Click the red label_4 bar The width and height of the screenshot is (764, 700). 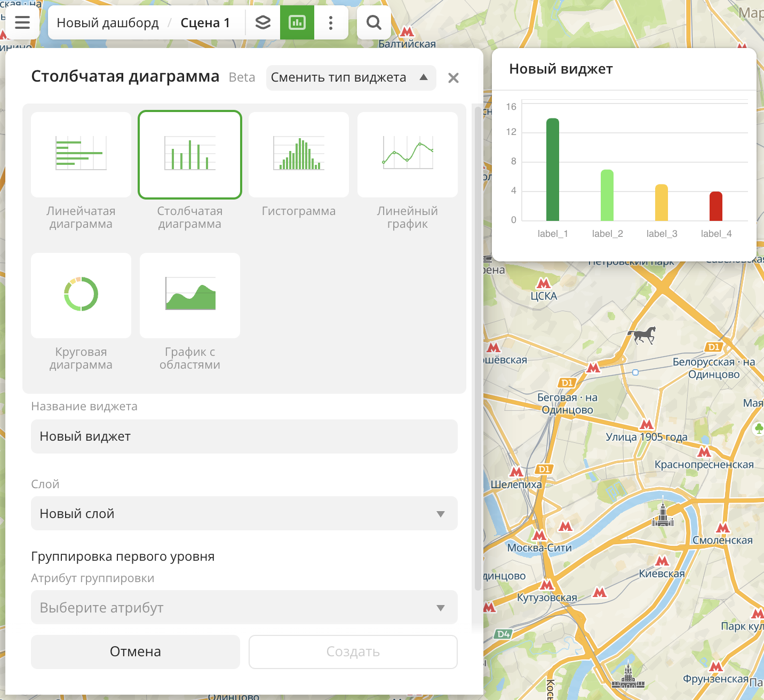point(716,206)
